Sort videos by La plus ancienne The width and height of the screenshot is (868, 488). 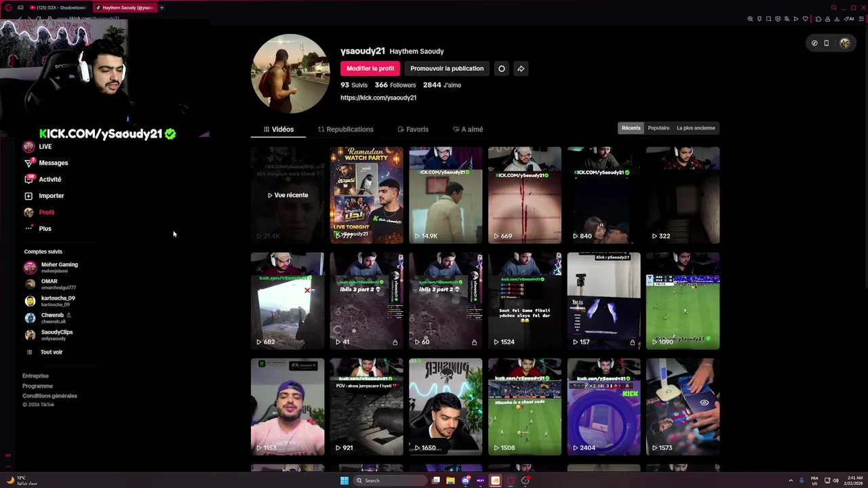[696, 128]
